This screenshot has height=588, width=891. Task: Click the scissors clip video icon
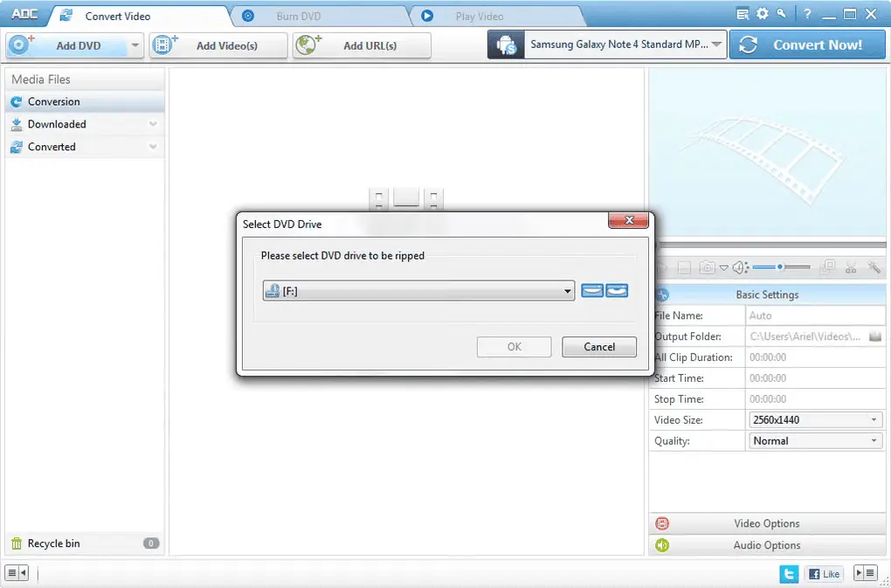[x=851, y=267]
